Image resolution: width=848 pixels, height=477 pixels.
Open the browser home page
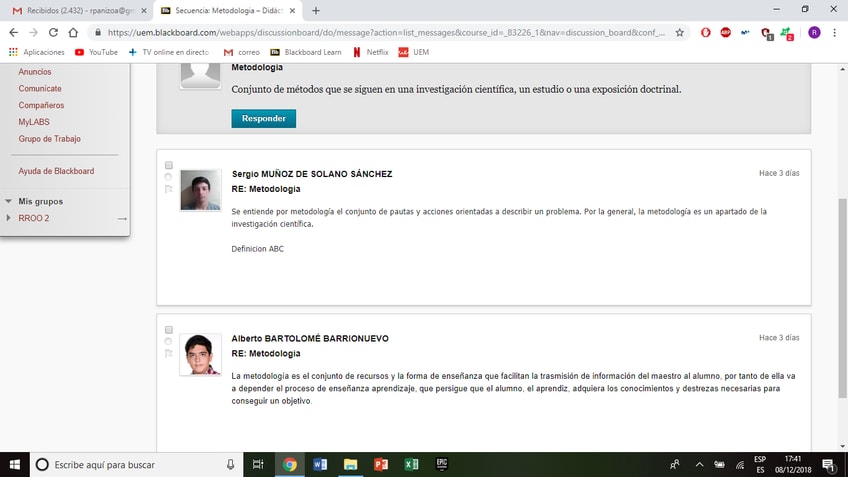click(73, 32)
